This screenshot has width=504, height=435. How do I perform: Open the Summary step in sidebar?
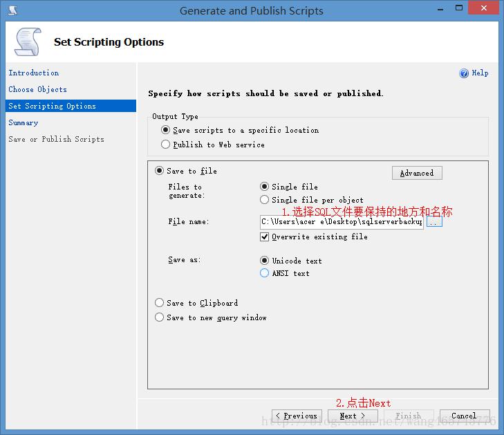[x=24, y=122]
